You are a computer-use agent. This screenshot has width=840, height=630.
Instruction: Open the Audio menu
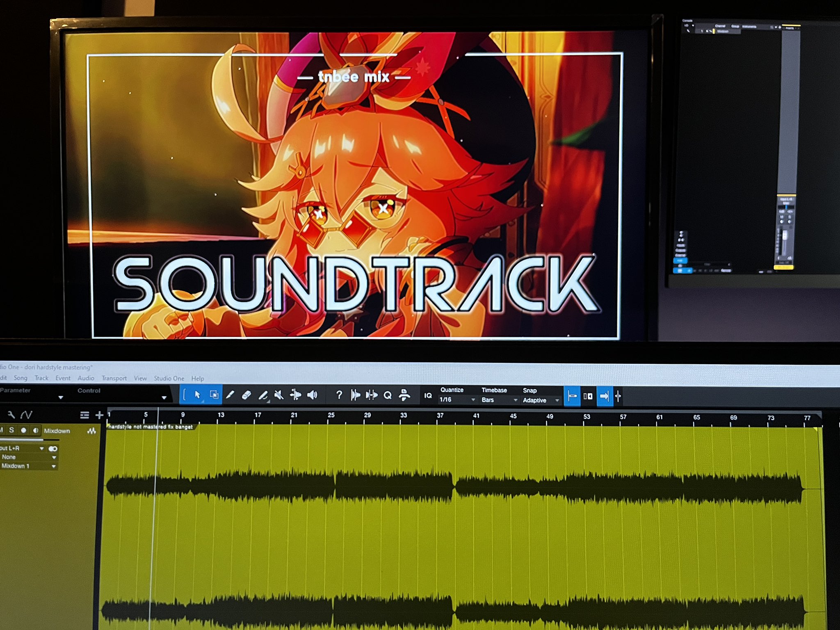pos(86,378)
